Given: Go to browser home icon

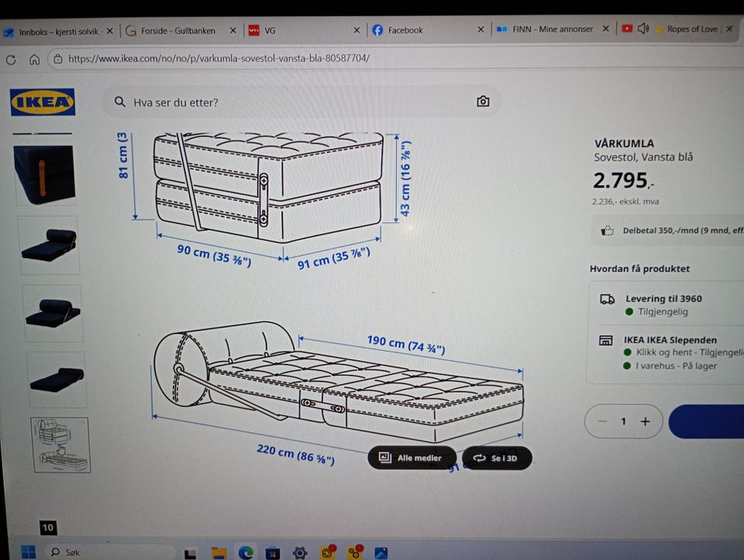Looking at the screenshot, I should (x=35, y=60).
